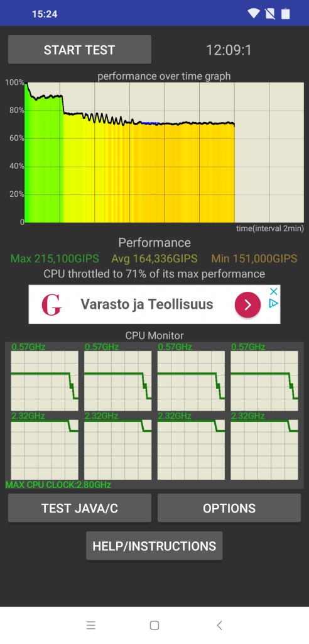Viewport: 309px width, 644px height.
Task: Tap the last 2.32GHz CPU core graph
Action: 264,449
